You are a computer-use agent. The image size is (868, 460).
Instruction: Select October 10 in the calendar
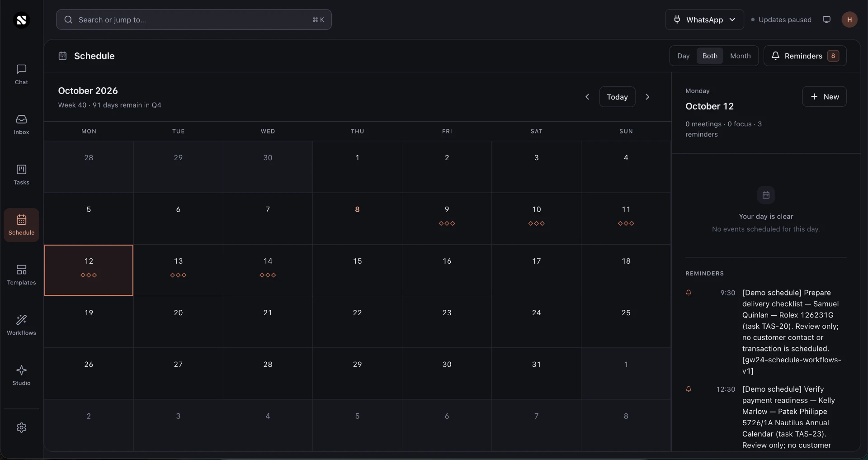pyautogui.click(x=536, y=218)
